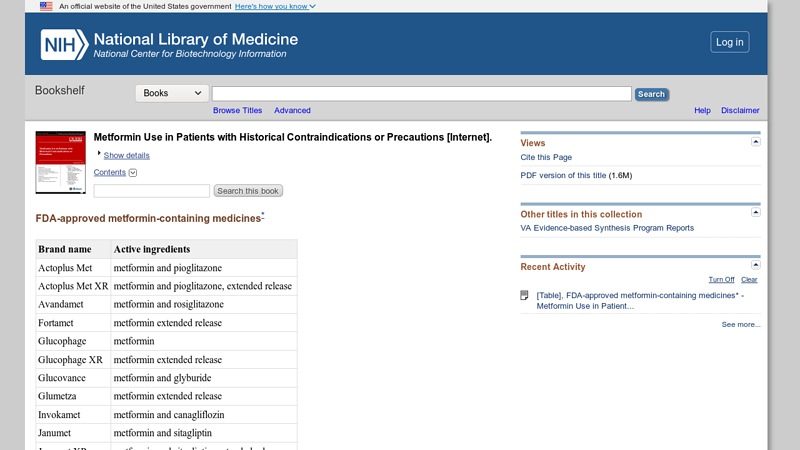Open Advanced search link

point(292,110)
